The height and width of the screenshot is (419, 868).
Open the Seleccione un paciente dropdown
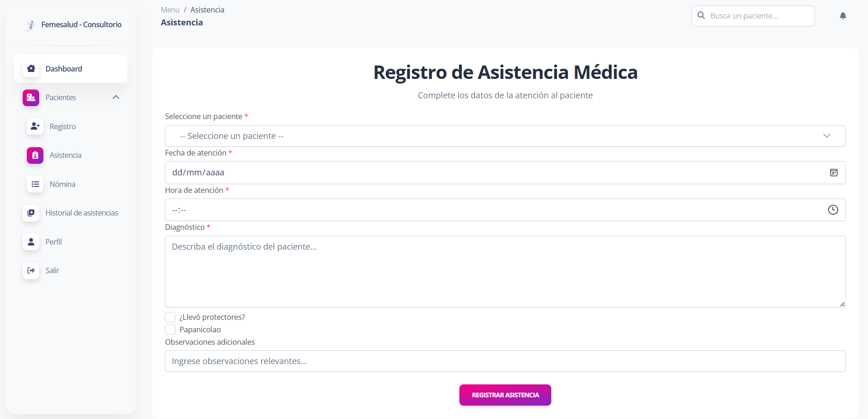(505, 136)
